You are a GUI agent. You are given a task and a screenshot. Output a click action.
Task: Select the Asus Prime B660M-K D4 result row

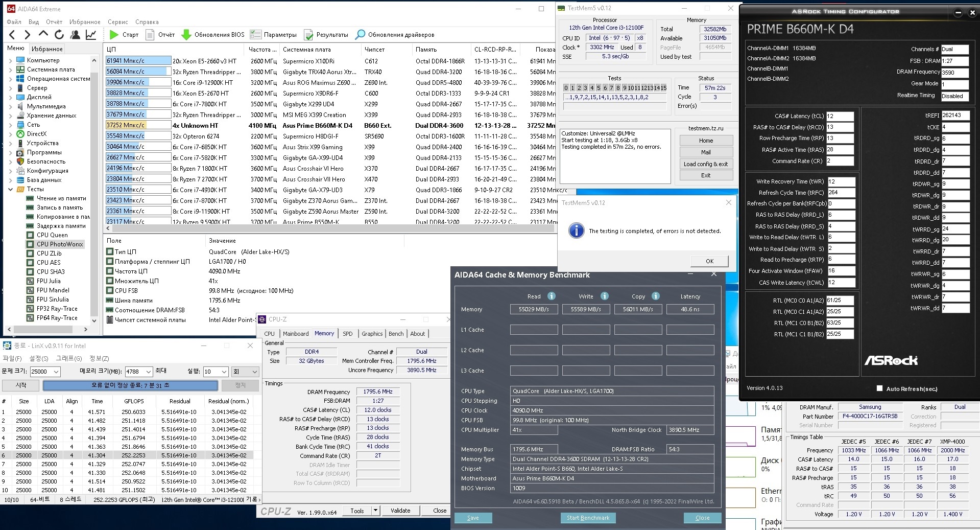330,125
